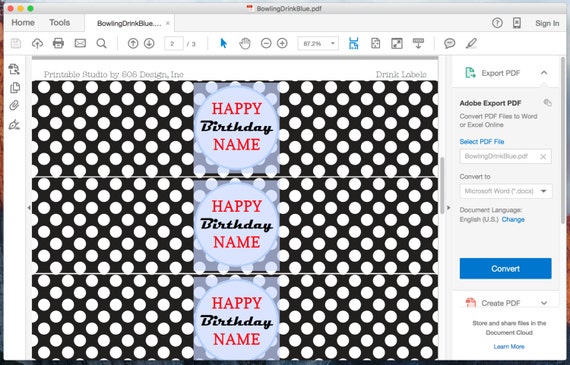Open the Convert to format dropdown
The height and width of the screenshot is (365, 570).
point(506,191)
